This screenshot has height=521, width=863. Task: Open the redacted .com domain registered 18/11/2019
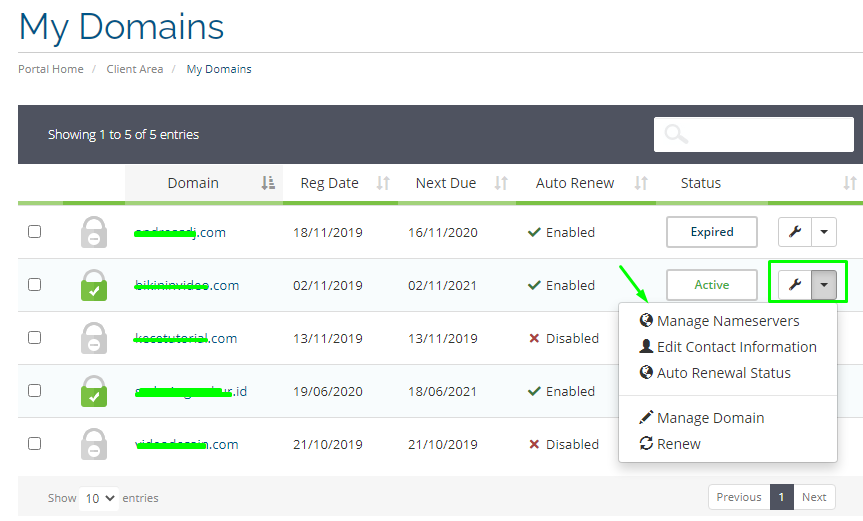(180, 233)
